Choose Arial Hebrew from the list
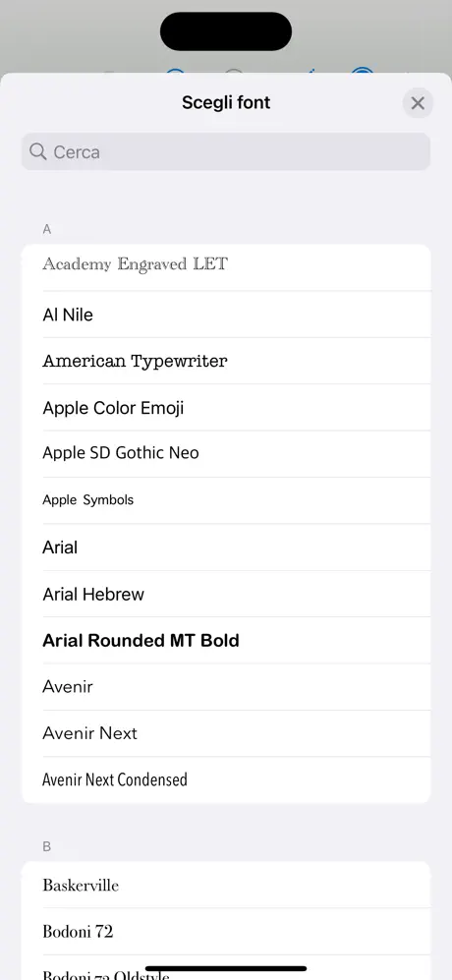The image size is (452, 980). tap(226, 594)
